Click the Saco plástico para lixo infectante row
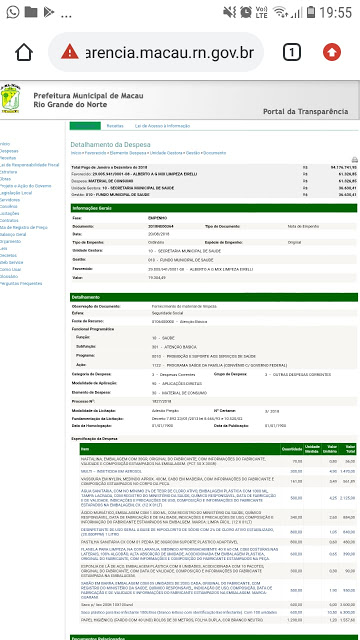 (218, 612)
